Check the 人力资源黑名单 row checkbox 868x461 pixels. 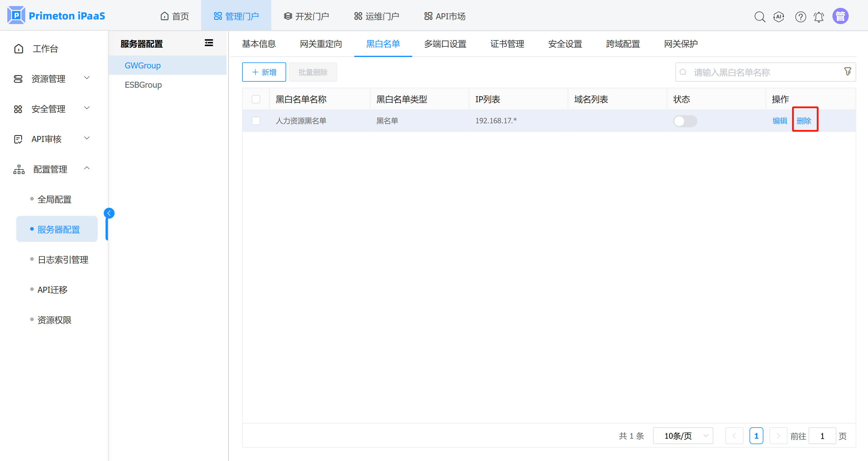(x=256, y=121)
